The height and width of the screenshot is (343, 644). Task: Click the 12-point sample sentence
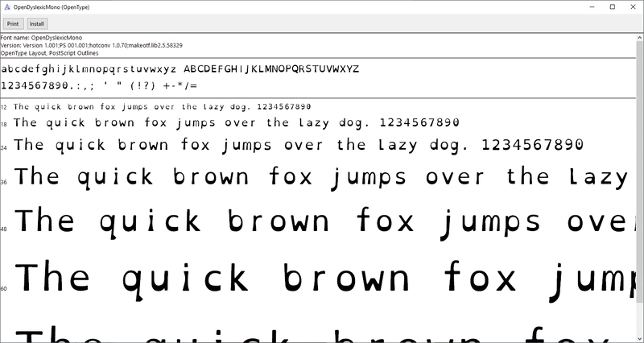coord(162,107)
